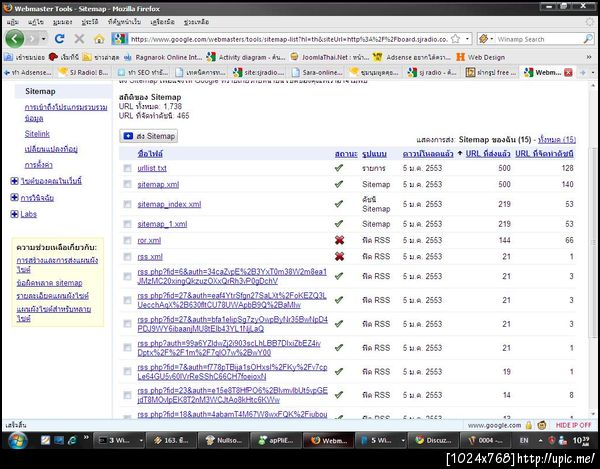Open the Activity diagram bookmark

(246, 57)
